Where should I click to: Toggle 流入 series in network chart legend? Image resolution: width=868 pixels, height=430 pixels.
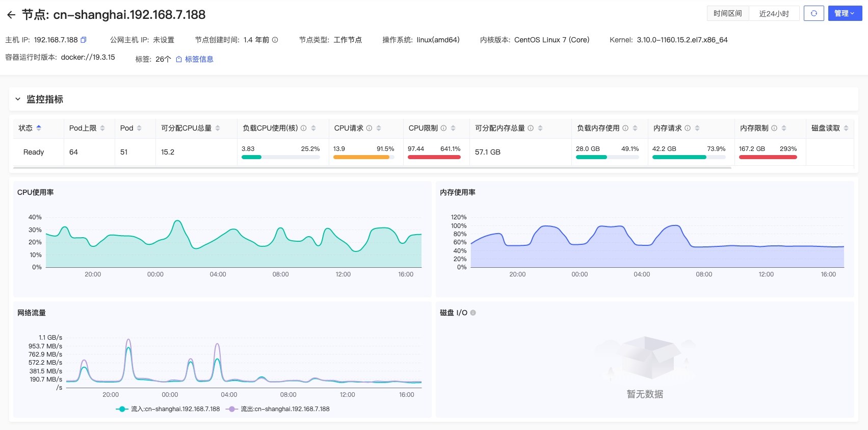click(168, 409)
